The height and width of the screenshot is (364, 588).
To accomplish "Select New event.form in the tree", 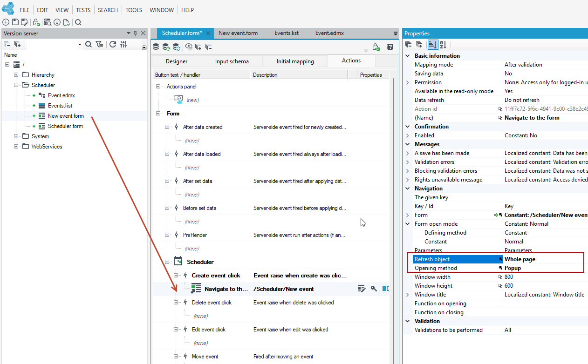I will [66, 116].
